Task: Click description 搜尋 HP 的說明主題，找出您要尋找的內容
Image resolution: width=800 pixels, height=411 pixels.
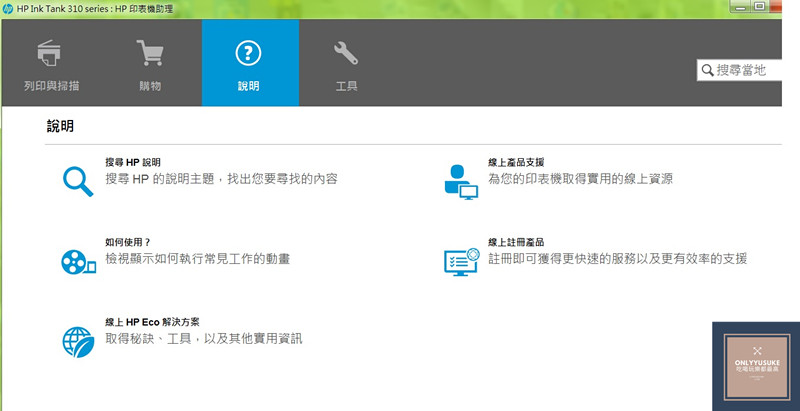Action: pyautogui.click(x=221, y=179)
